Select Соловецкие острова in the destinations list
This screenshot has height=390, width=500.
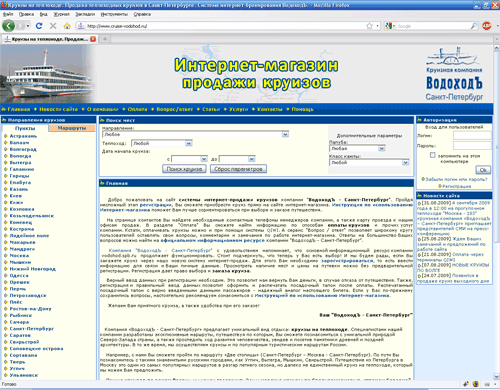(x=36, y=349)
